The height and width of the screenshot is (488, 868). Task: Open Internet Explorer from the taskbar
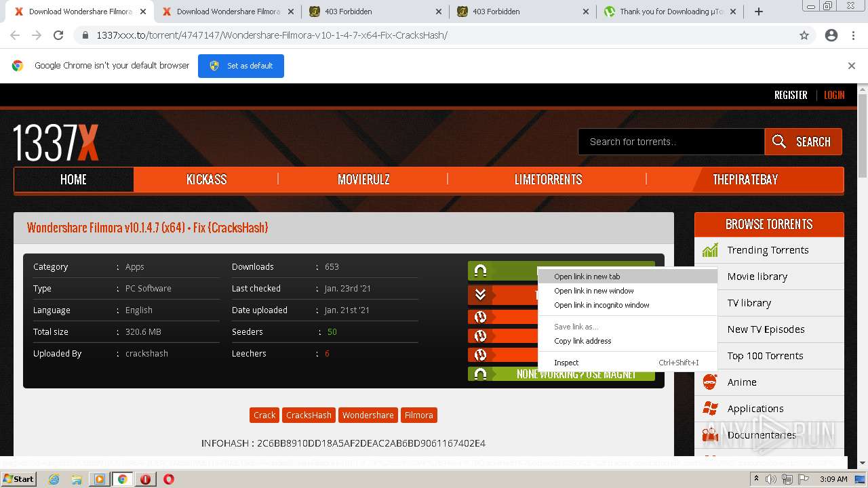pos(54,479)
